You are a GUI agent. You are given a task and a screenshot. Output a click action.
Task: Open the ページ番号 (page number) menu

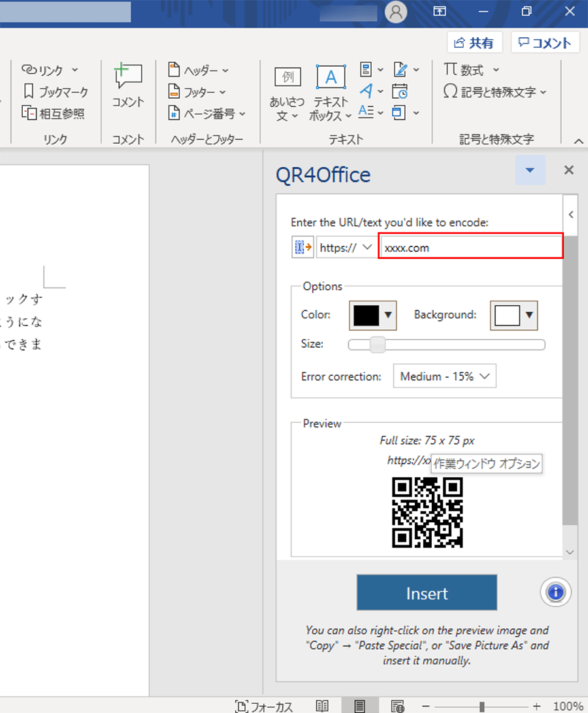(206, 114)
